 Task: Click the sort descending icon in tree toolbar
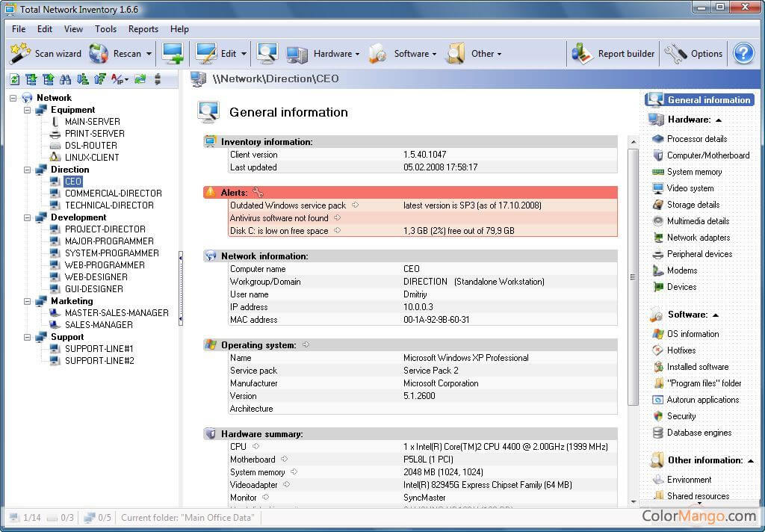[82, 79]
